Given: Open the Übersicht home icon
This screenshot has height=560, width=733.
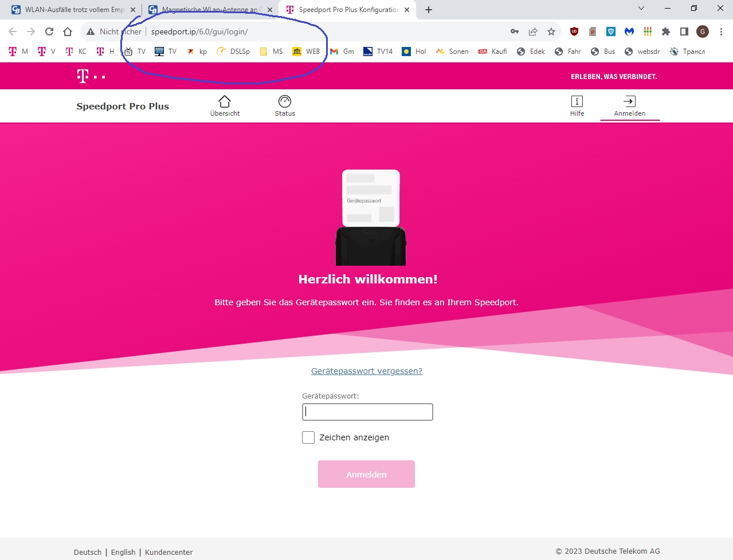Looking at the screenshot, I should tap(225, 101).
